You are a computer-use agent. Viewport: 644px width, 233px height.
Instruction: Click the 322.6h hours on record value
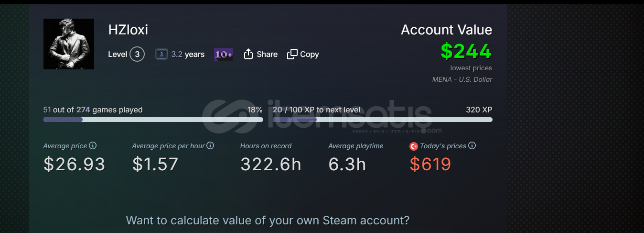271,164
